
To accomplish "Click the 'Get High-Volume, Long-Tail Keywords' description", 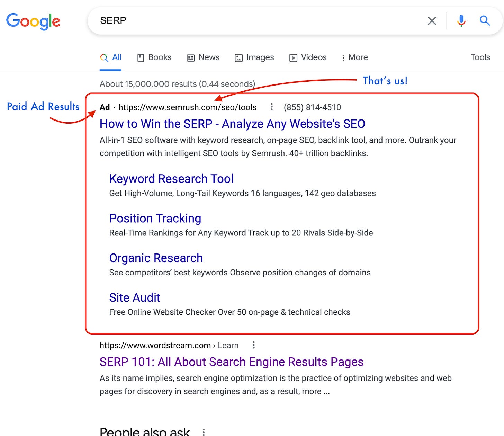I will pos(242,193).
